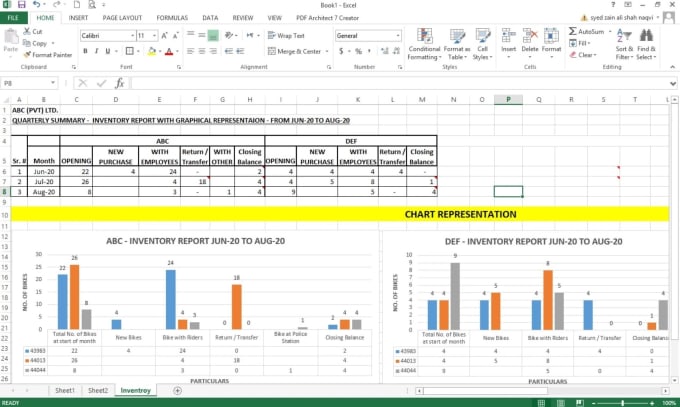
Task: Click the Orientation icon
Action: pyautogui.click(x=229, y=35)
